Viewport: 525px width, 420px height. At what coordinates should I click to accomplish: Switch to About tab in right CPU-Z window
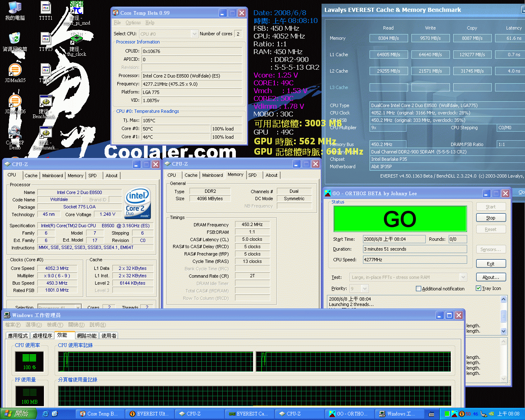coord(271,175)
